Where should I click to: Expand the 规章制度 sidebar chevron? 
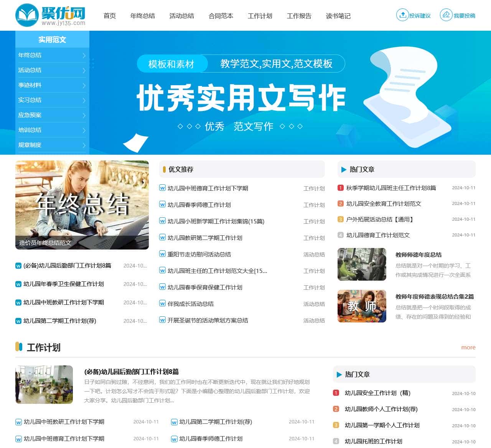point(84,145)
